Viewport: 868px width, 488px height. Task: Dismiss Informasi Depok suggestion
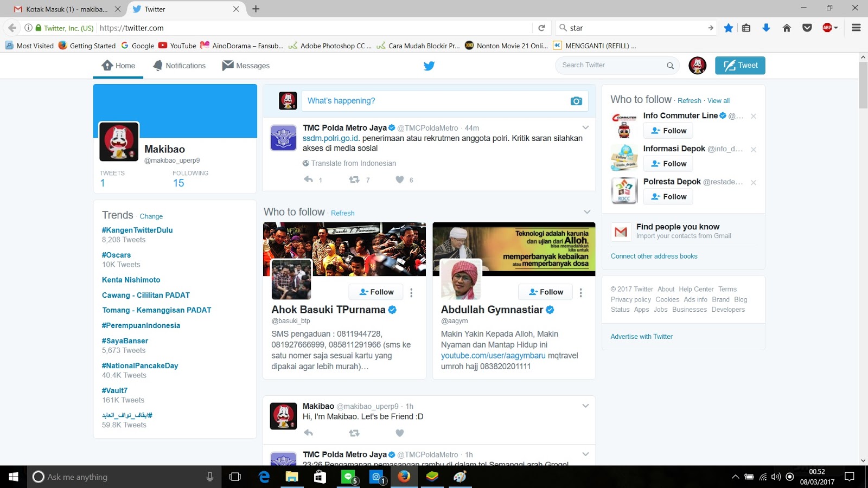coord(754,149)
